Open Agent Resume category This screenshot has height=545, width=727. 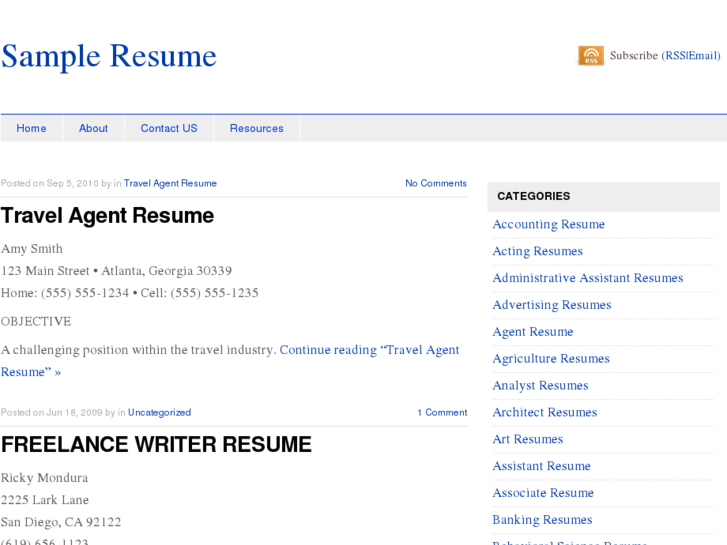pos(533,332)
